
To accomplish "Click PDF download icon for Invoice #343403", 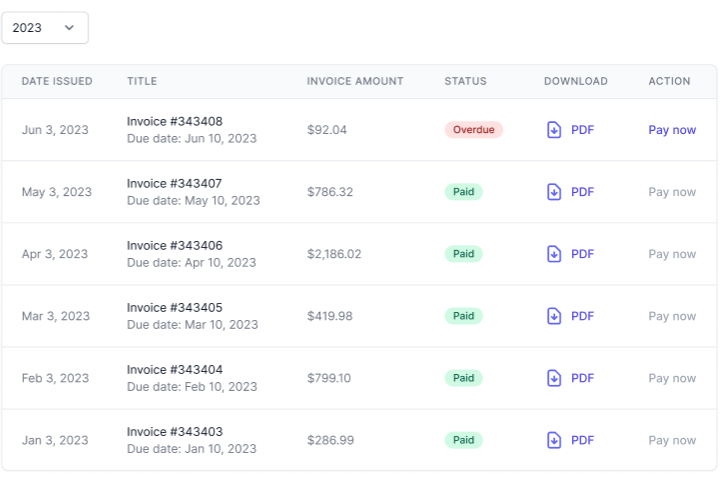I will coord(554,440).
